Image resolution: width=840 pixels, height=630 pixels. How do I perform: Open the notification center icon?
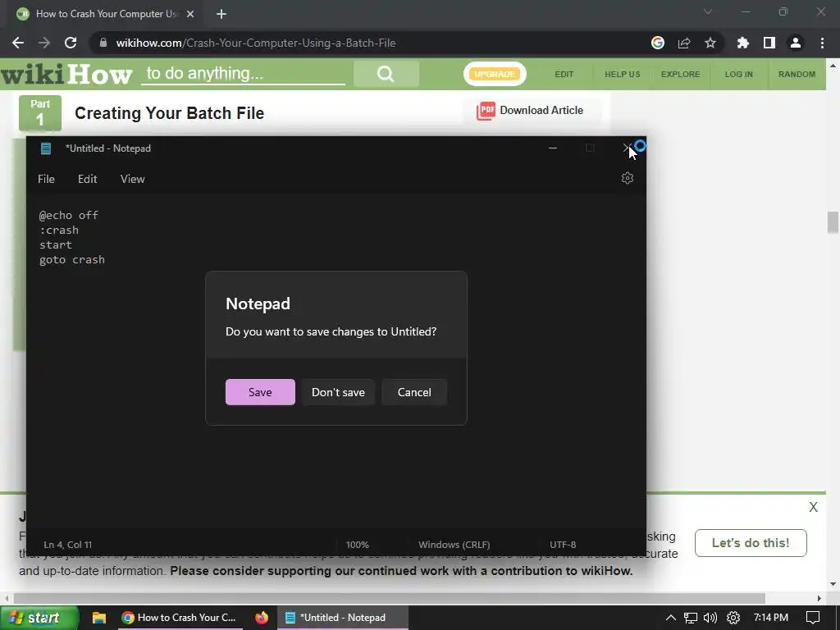tap(813, 618)
